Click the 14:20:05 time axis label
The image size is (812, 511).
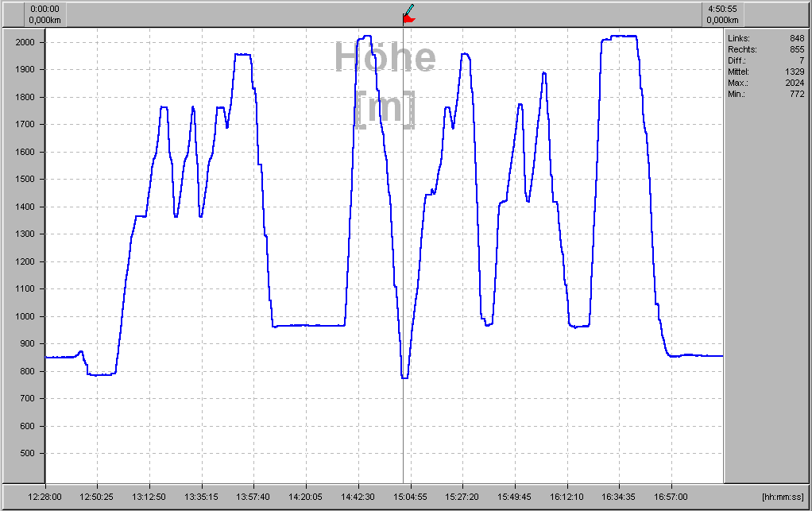click(304, 497)
